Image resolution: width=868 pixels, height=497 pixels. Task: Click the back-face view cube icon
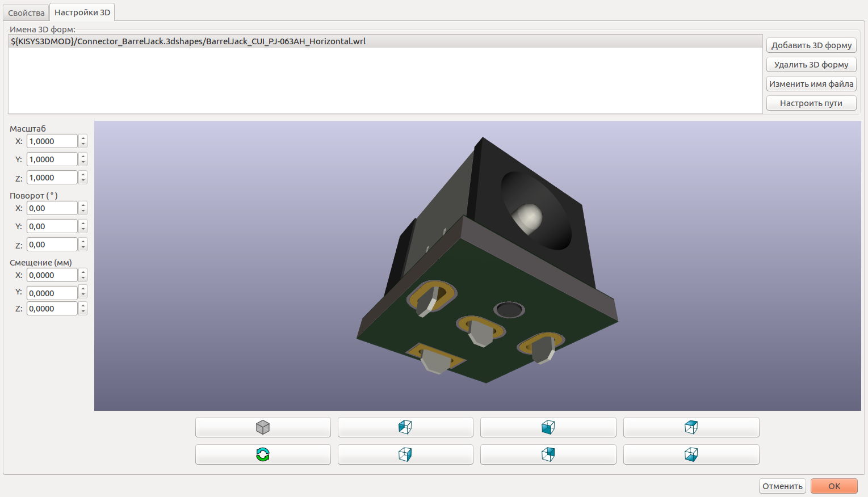[x=548, y=454]
